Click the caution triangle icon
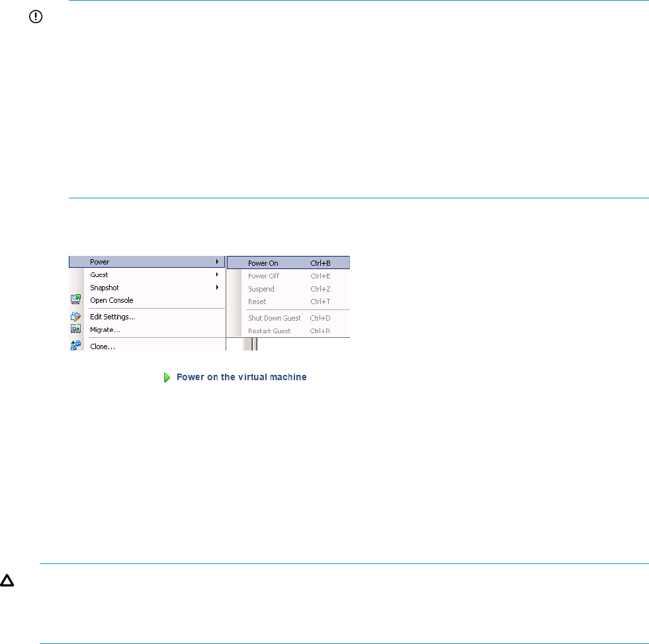 pyautogui.click(x=7, y=581)
